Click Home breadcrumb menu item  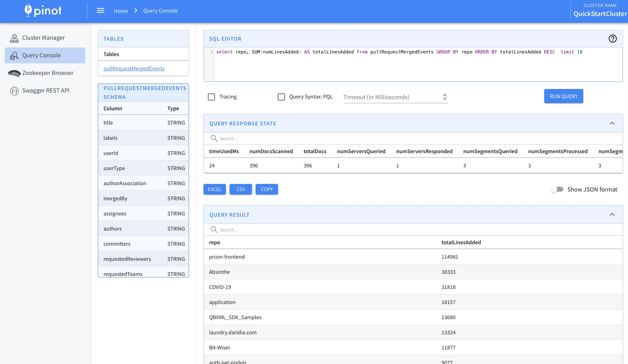coord(121,10)
